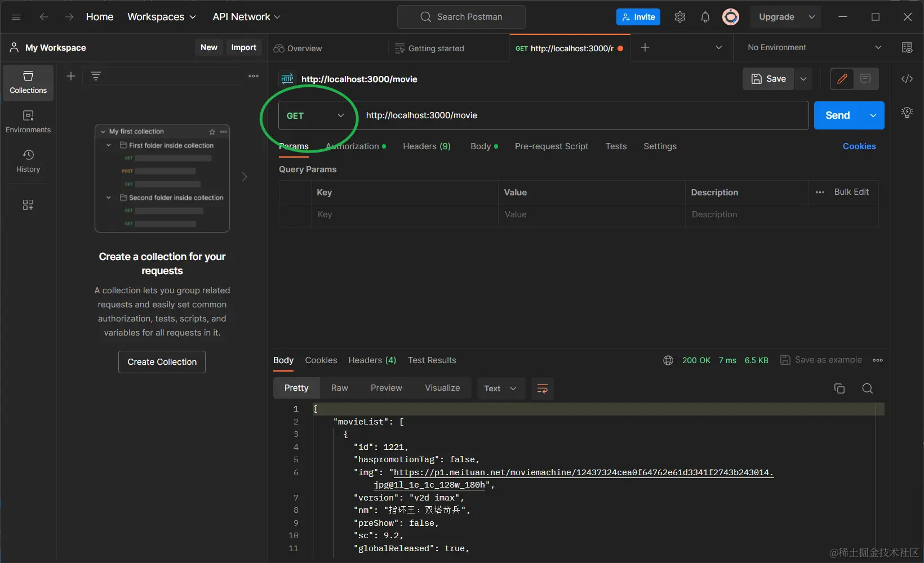Image resolution: width=924 pixels, height=563 pixels.
Task: Click the HTTP request type icon
Action: (x=287, y=79)
